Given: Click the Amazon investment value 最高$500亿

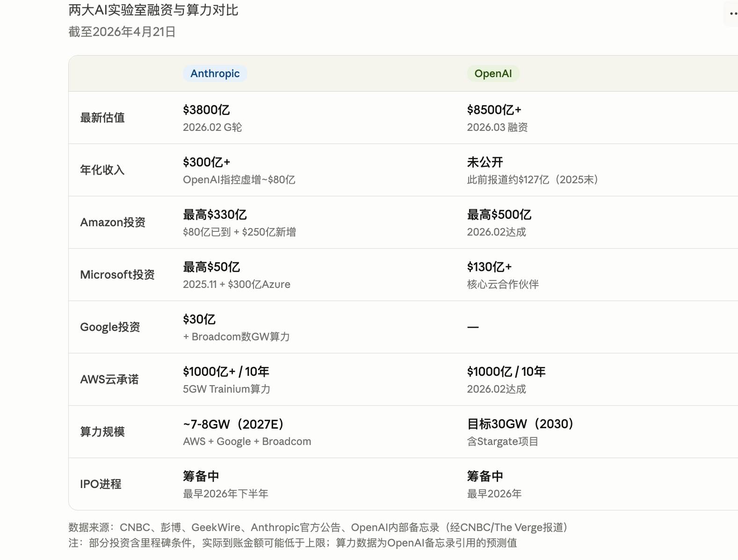Looking at the screenshot, I should tap(499, 215).
